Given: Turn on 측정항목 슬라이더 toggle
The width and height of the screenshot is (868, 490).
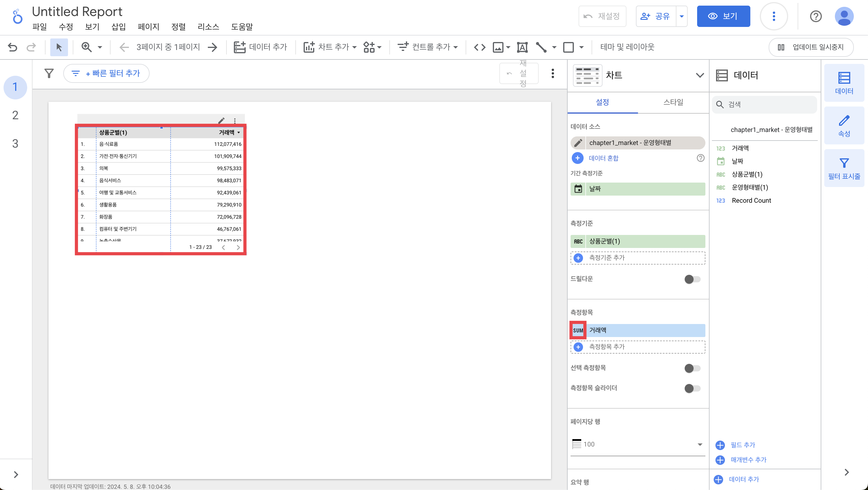Looking at the screenshot, I should [x=692, y=389].
